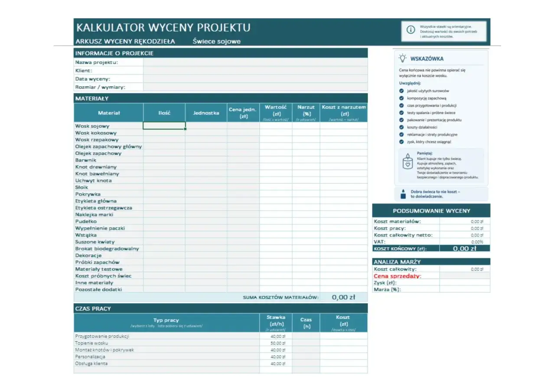Screen dimensions: 555x392
Task: Click the Klient input field
Action: coord(255,71)
